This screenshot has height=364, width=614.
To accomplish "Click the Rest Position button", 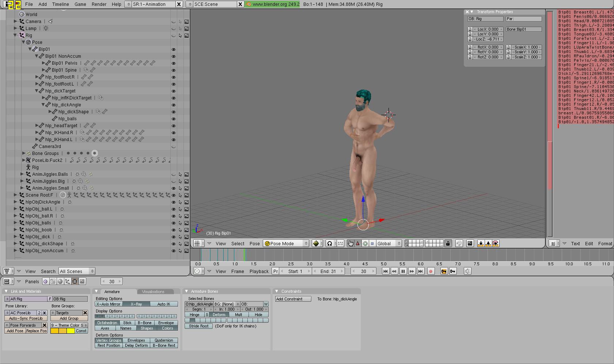I will (109, 345).
